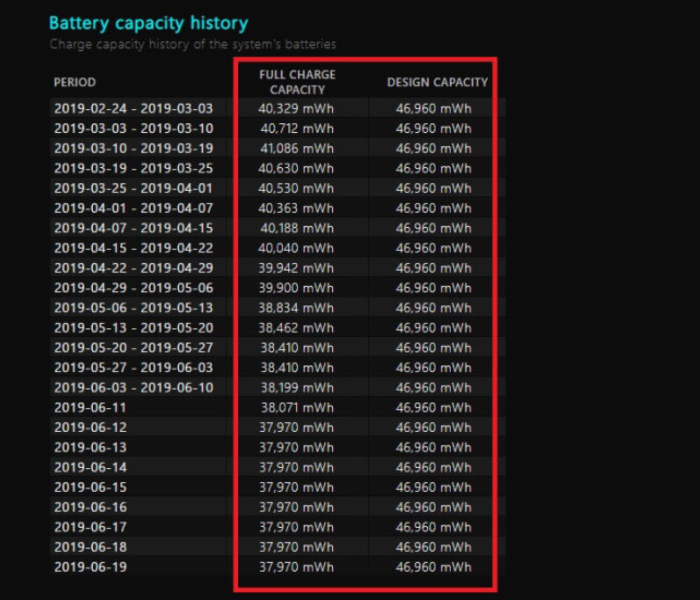Click the FULL CHARGE CAPACITY column header
The height and width of the screenshot is (600, 700).
tap(297, 82)
